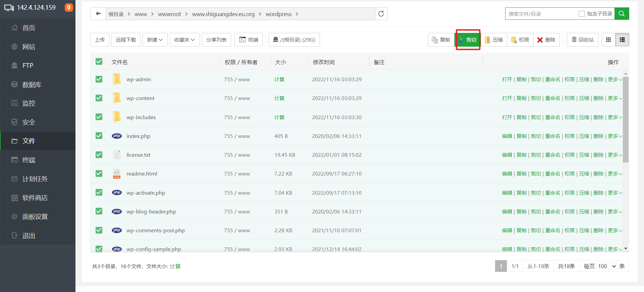Click the index.php file icon
The image size is (644, 292).
tap(117, 136)
